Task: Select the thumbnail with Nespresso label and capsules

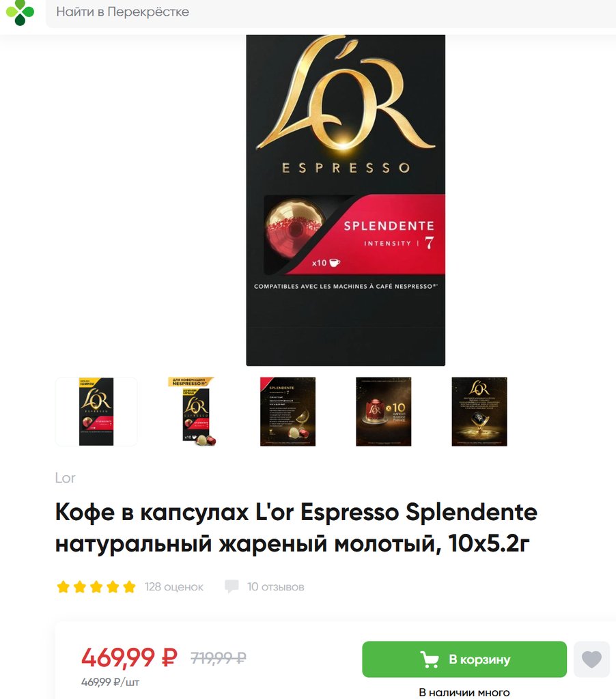Action: coord(192,412)
